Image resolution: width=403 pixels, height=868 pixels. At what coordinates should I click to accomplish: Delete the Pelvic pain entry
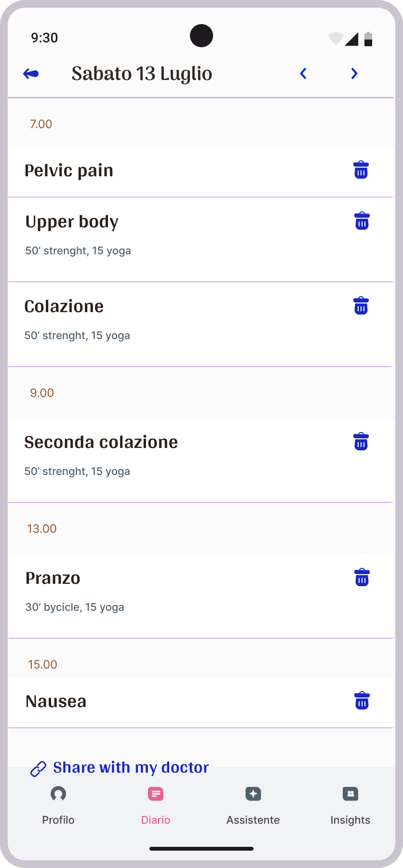pos(361,171)
